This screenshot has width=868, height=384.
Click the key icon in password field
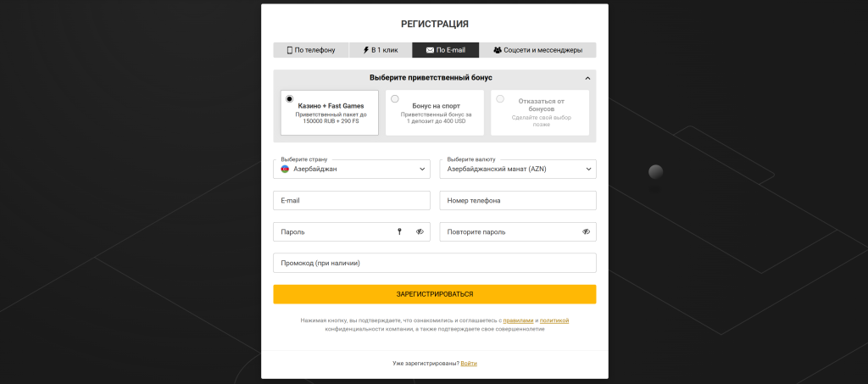point(399,231)
